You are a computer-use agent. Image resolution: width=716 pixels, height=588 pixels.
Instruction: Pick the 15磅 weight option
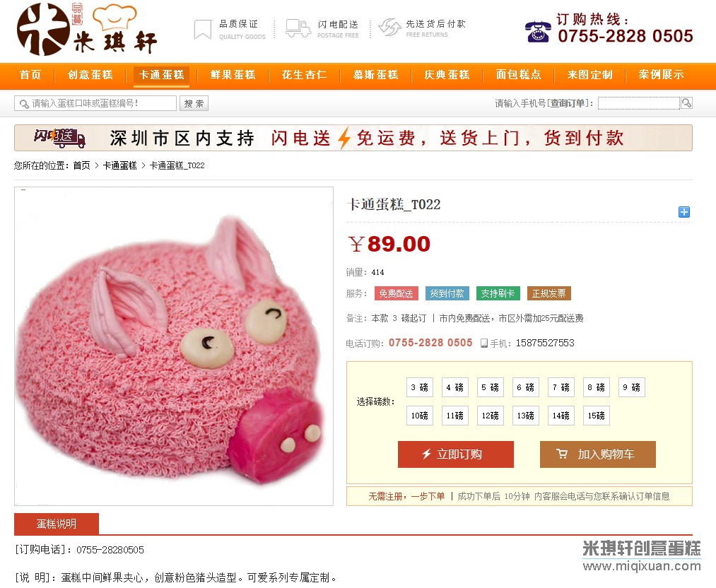point(597,416)
